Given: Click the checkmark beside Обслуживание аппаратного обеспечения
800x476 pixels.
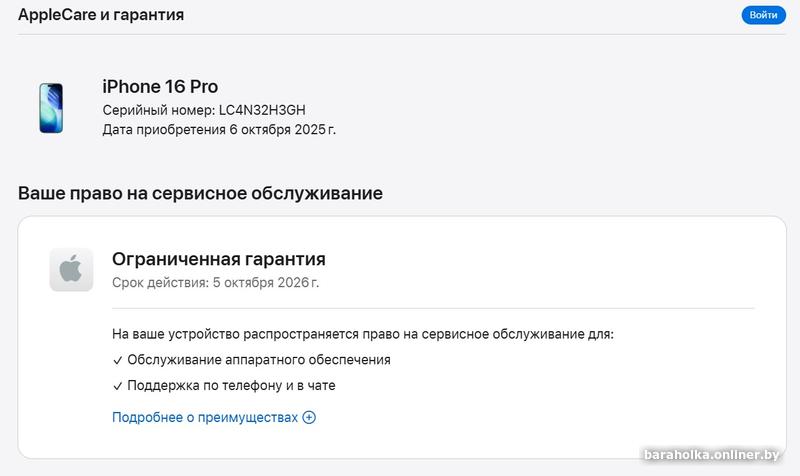Looking at the screenshot, I should [118, 360].
